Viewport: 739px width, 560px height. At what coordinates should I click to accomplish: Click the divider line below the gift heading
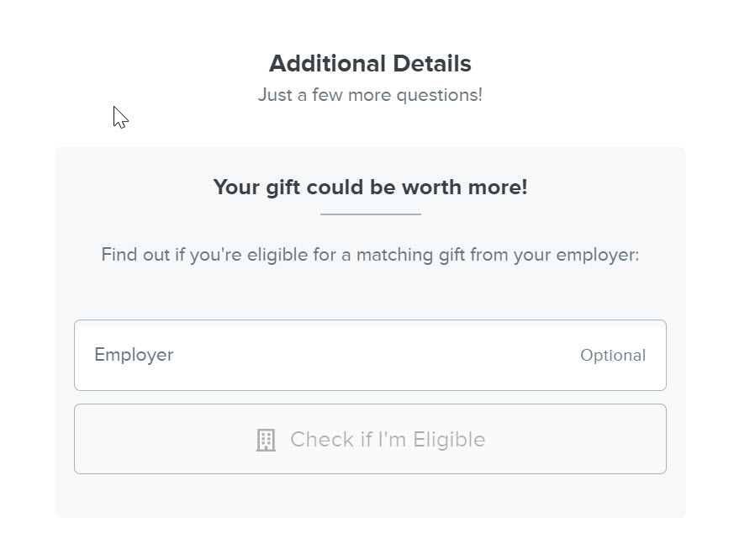pyautogui.click(x=371, y=214)
